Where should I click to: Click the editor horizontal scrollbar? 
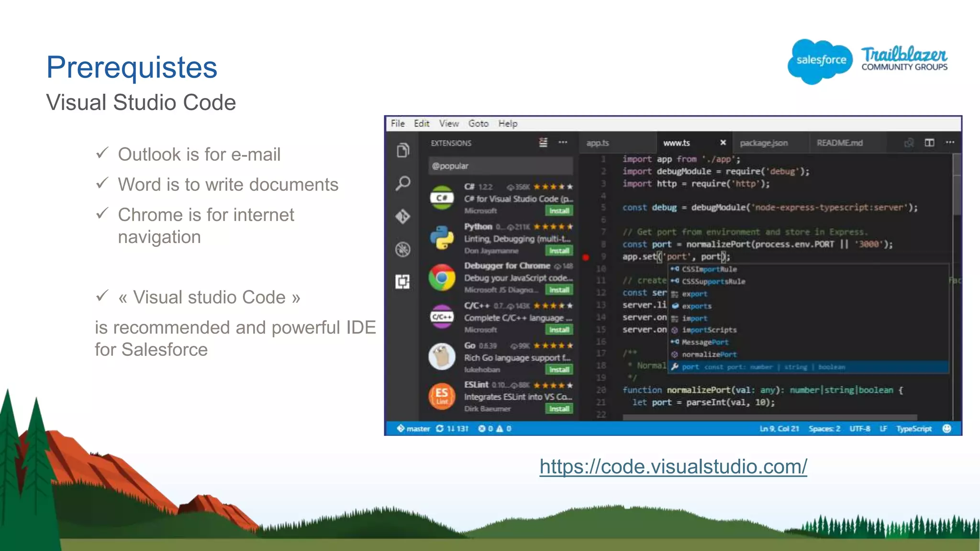(x=769, y=417)
